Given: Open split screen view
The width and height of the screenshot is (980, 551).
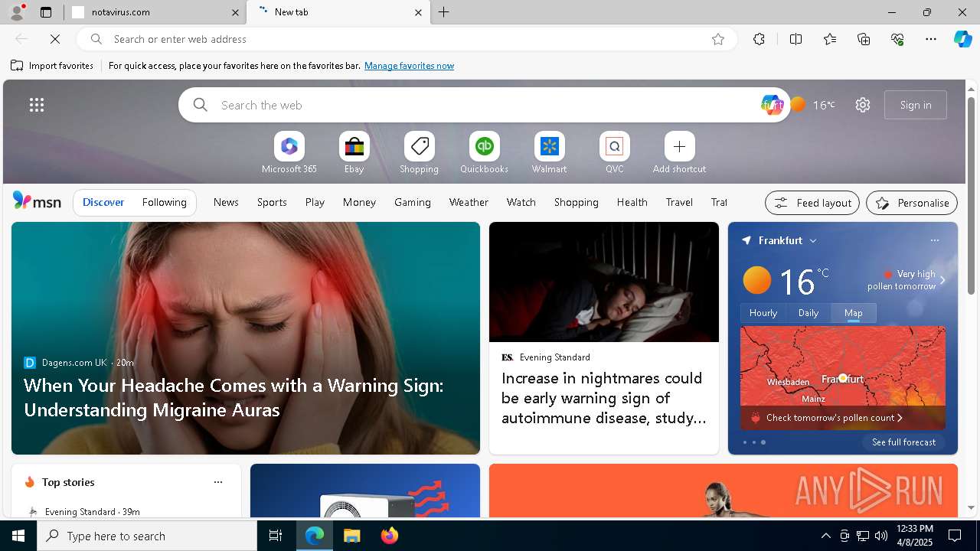Looking at the screenshot, I should click(x=795, y=39).
